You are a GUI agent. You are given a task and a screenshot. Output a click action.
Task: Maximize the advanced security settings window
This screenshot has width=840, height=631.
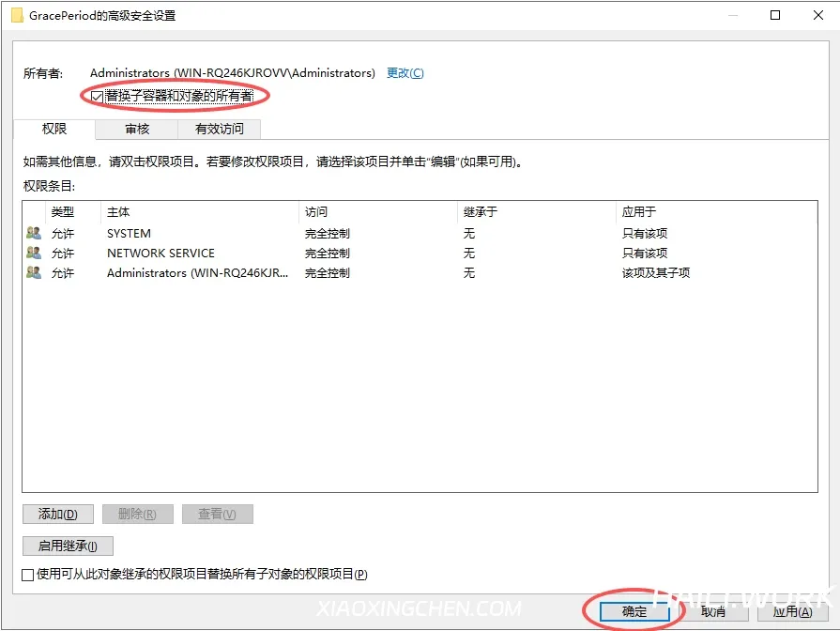pos(775,15)
